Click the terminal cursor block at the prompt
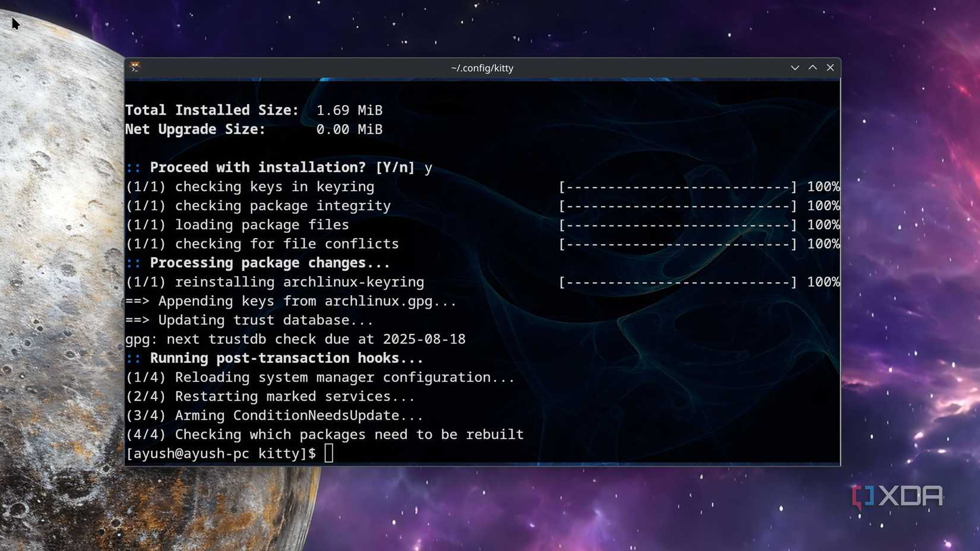The image size is (980, 551). click(329, 453)
